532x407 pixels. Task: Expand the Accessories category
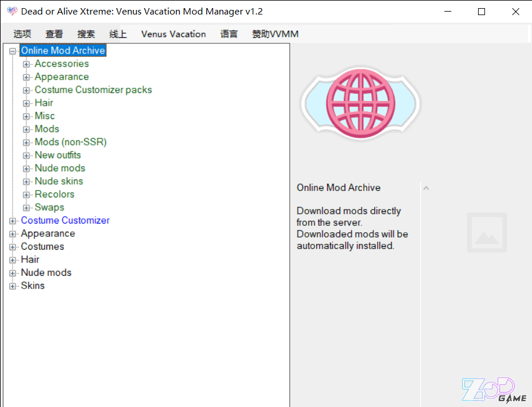coord(26,64)
